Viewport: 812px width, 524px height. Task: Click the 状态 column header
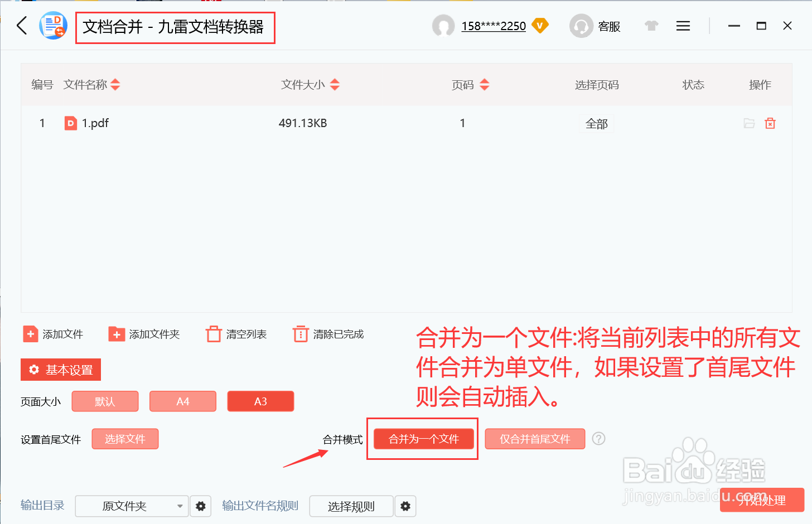tap(693, 85)
